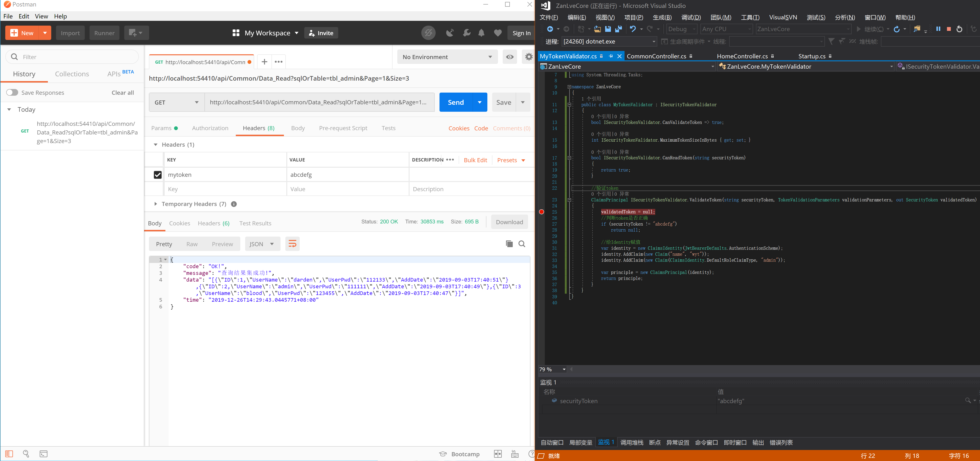Open Presets dropdown in headers table

511,160
